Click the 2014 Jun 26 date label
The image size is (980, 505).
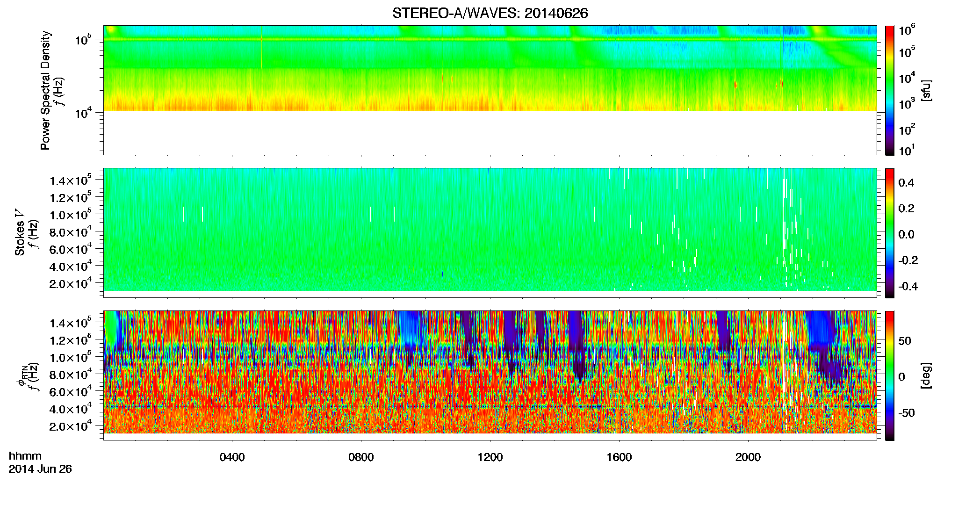point(40,469)
